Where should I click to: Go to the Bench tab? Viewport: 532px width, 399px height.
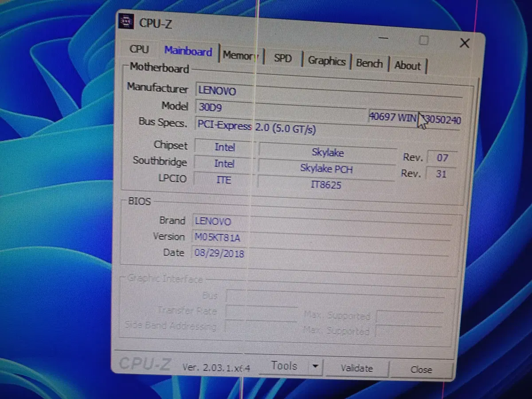pyautogui.click(x=369, y=63)
